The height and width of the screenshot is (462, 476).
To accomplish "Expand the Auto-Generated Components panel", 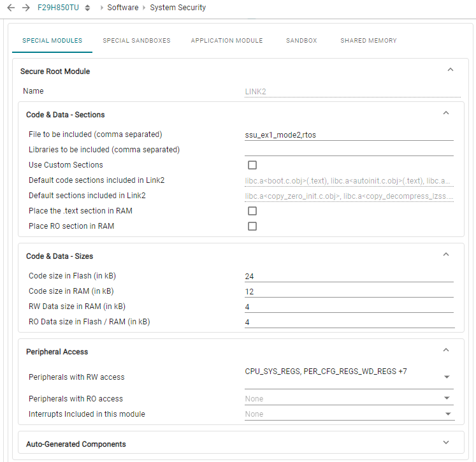I will click(446, 443).
